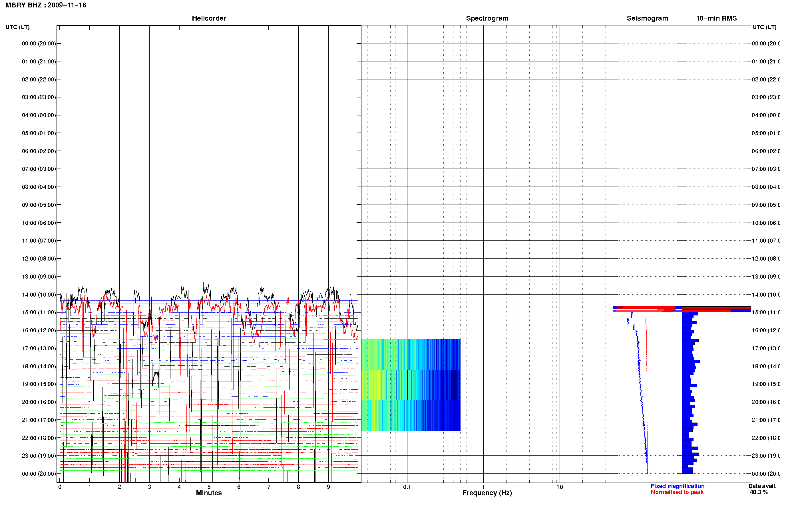This screenshot has width=812, height=508.
Task: Click the '40.3 %' availability value
Action: tap(759, 492)
